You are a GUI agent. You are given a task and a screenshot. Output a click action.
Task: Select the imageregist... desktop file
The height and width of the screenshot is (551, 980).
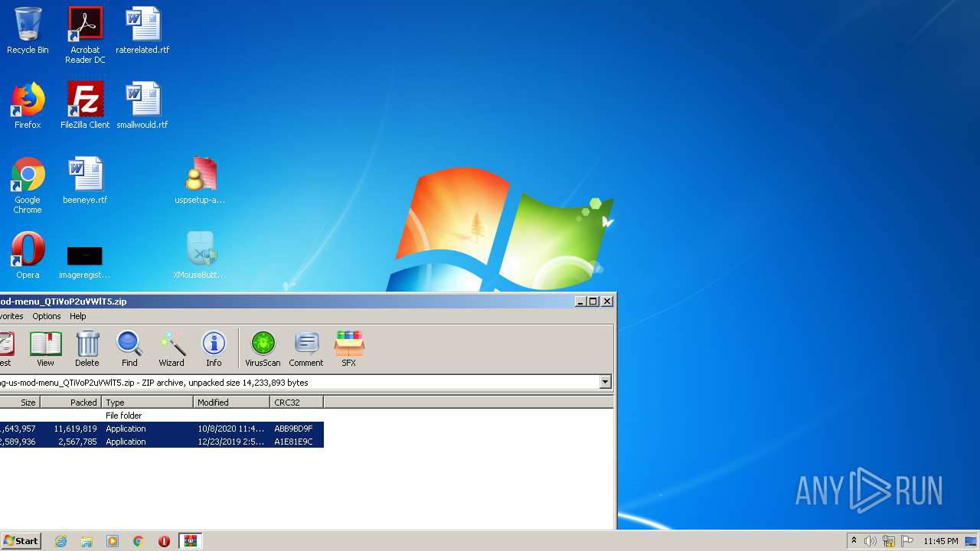[85, 261]
